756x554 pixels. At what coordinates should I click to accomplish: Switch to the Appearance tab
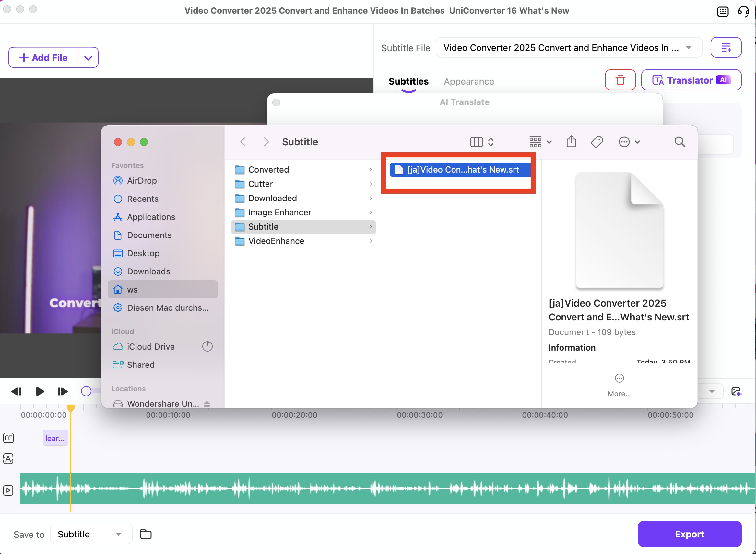468,81
